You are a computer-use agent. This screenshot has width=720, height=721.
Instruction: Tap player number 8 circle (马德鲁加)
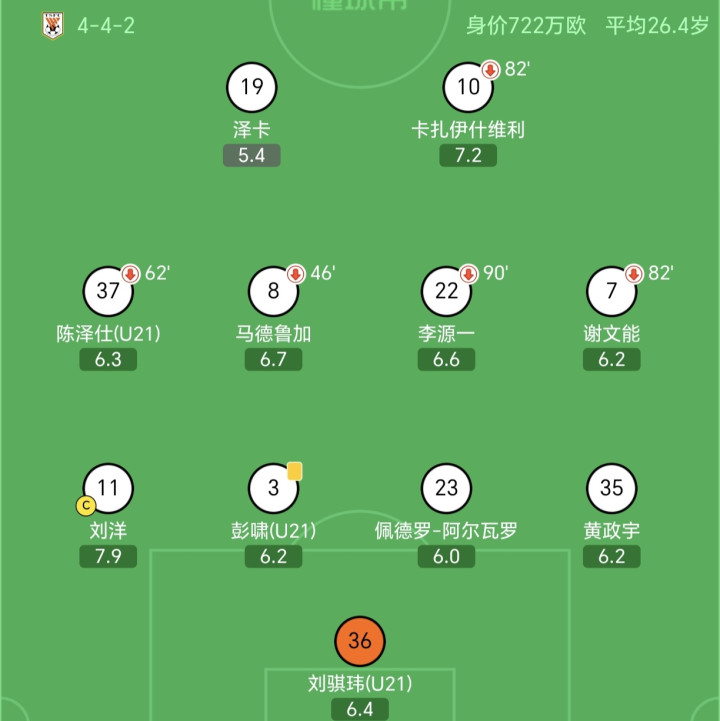pos(274,291)
